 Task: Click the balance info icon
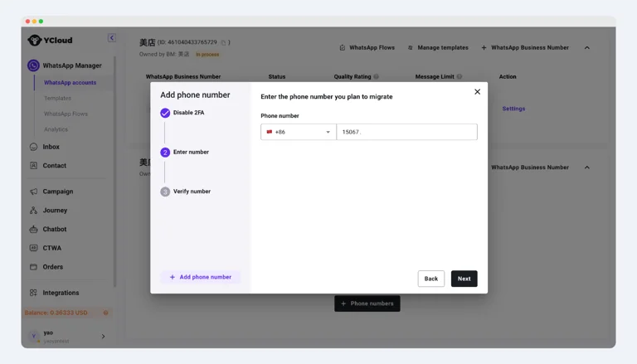(105, 313)
